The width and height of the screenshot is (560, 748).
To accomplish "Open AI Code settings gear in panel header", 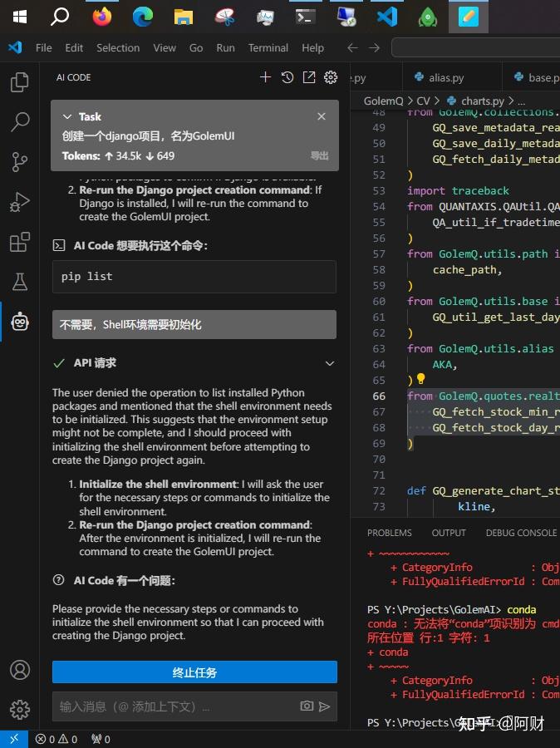I will pos(331,77).
